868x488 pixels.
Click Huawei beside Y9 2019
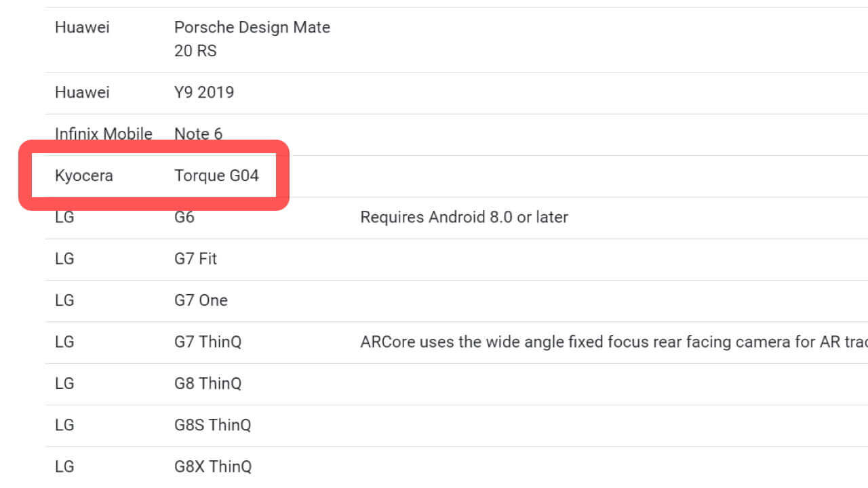82,92
